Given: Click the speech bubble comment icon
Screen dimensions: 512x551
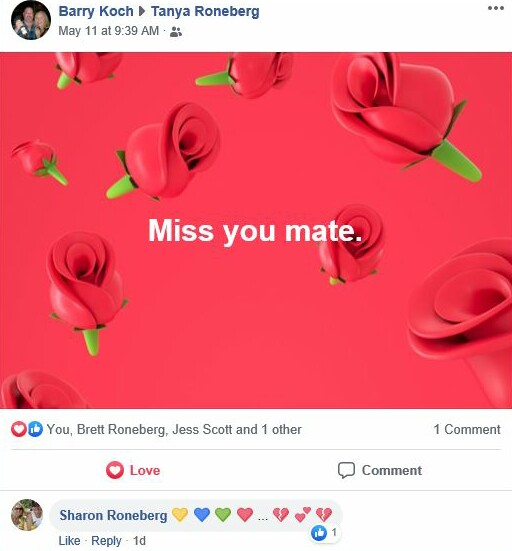Looking at the screenshot, I should (x=346, y=470).
